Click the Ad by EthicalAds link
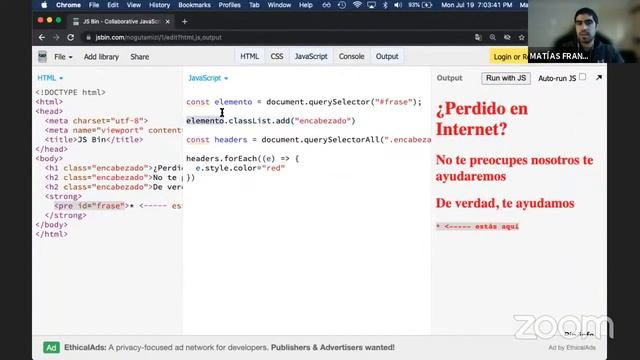The image size is (640, 360). pos(572,348)
